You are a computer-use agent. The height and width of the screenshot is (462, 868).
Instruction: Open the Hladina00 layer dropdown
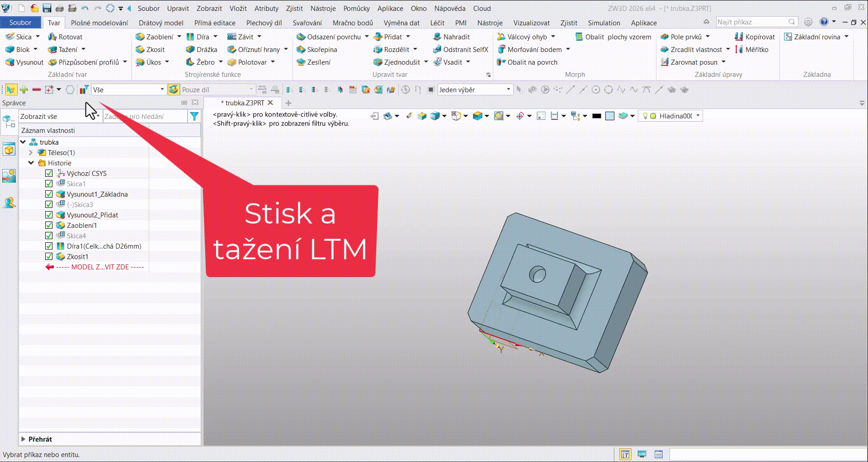[x=698, y=116]
